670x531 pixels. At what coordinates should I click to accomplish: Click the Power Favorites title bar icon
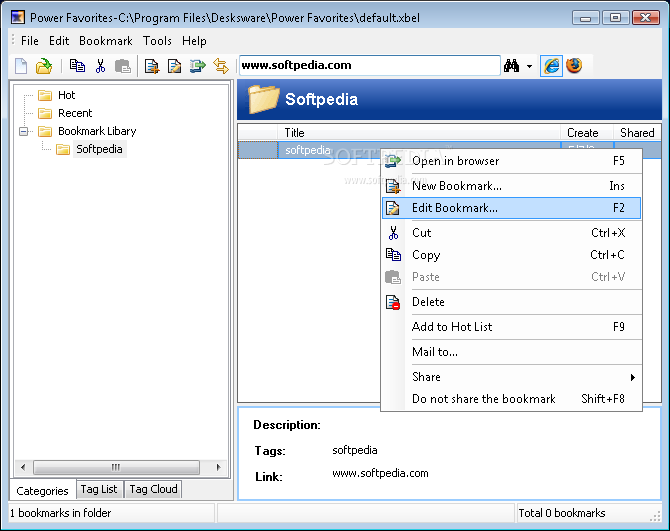pos(18,17)
